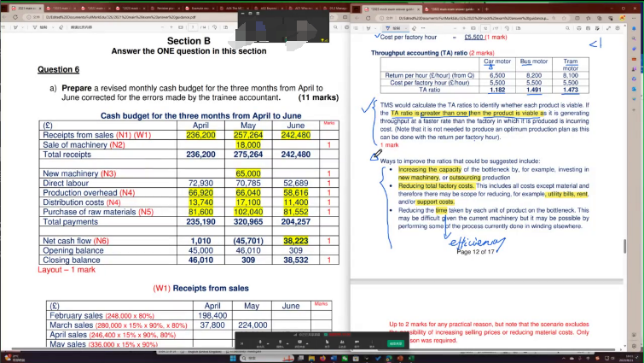Click the back arrow in right browser window
Screen dimensions: 644x363
pyautogui.click(x=357, y=15)
